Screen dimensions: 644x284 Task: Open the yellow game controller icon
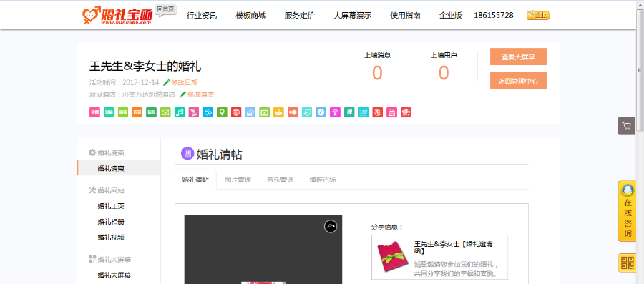click(x=279, y=112)
